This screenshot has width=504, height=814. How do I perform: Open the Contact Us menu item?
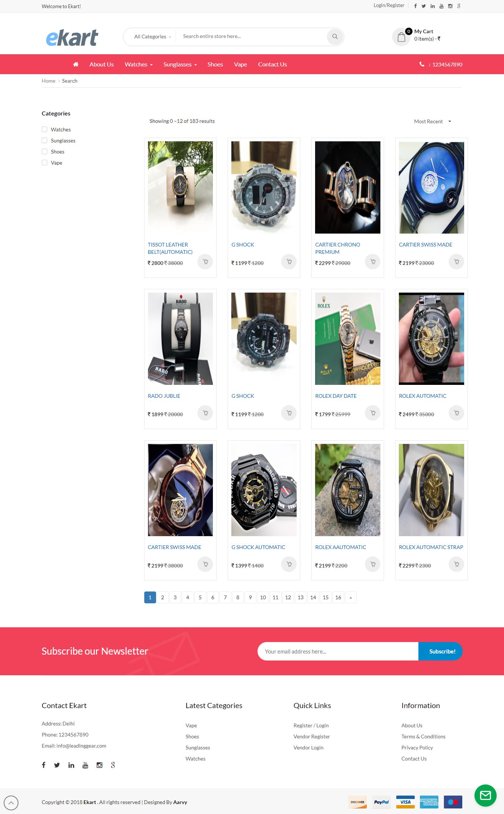coord(272,64)
